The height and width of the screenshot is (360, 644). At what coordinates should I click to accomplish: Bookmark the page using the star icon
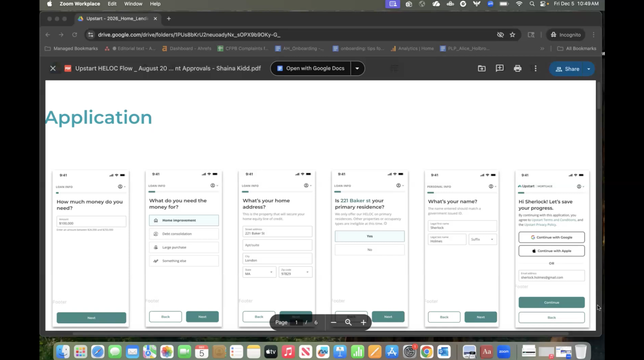[512, 35]
